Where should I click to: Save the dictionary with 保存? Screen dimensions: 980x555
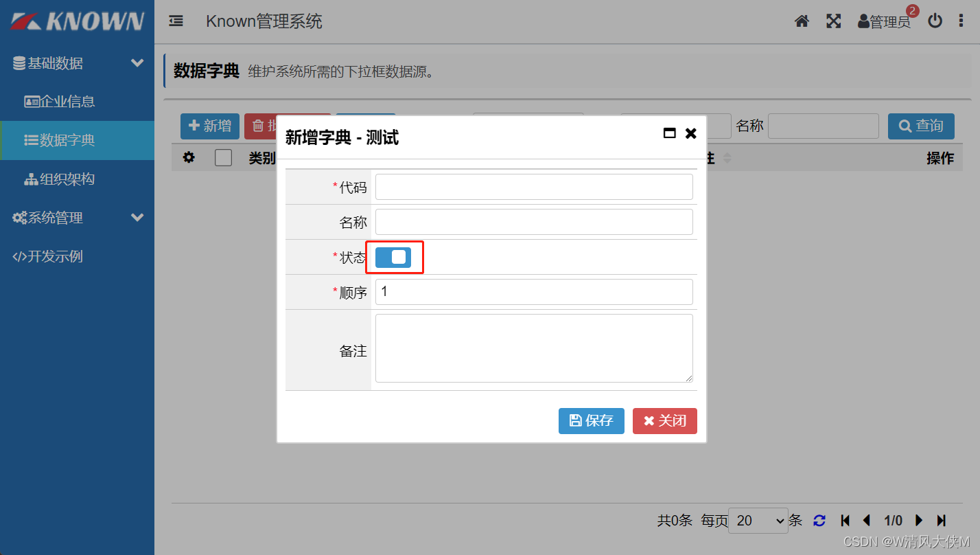click(592, 421)
